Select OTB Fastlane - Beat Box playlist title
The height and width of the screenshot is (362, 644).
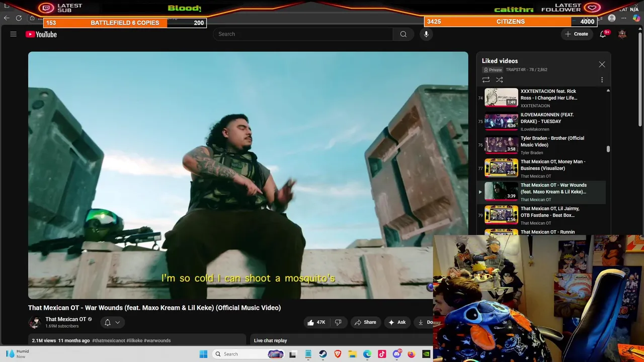[550, 212]
